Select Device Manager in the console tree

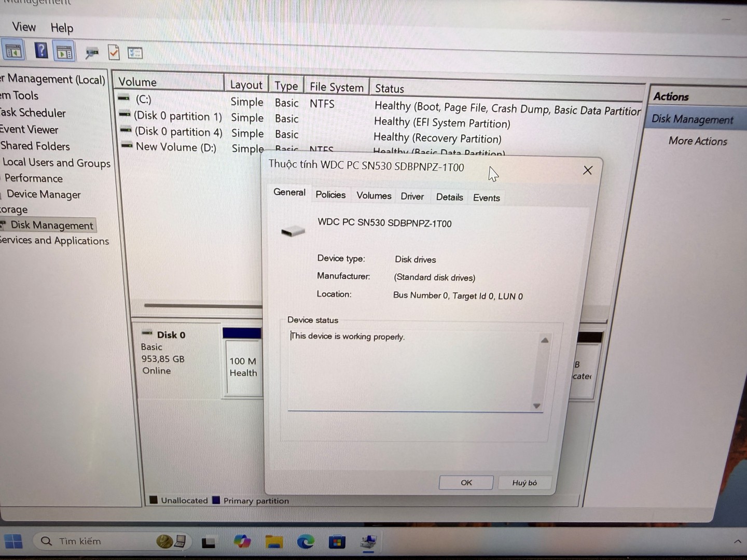44,194
